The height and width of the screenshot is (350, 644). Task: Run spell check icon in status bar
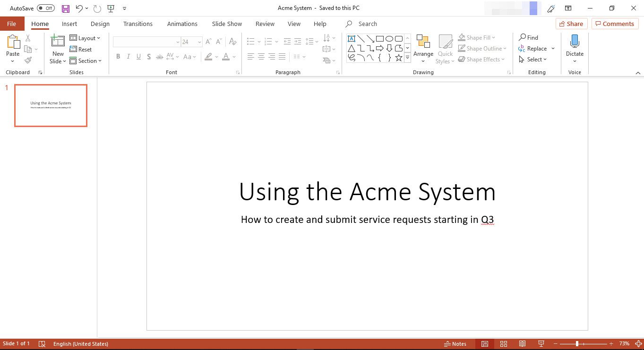click(x=42, y=344)
